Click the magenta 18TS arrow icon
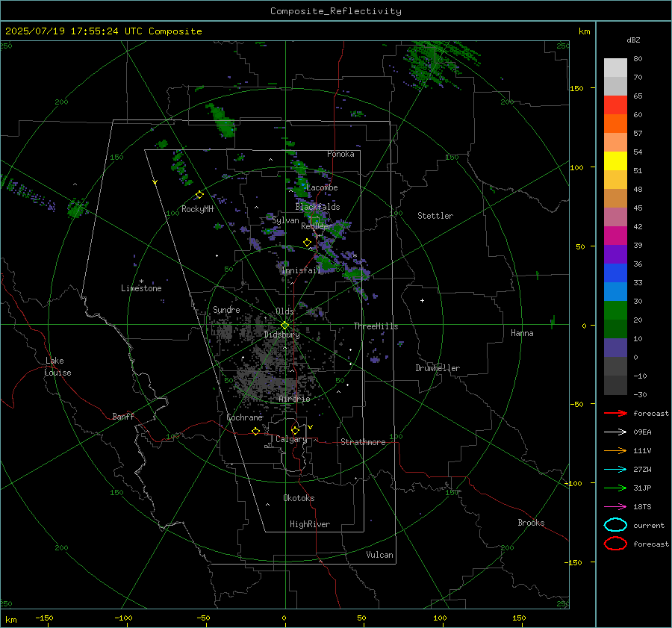The height and width of the screenshot is (628, 672). pyautogui.click(x=615, y=507)
